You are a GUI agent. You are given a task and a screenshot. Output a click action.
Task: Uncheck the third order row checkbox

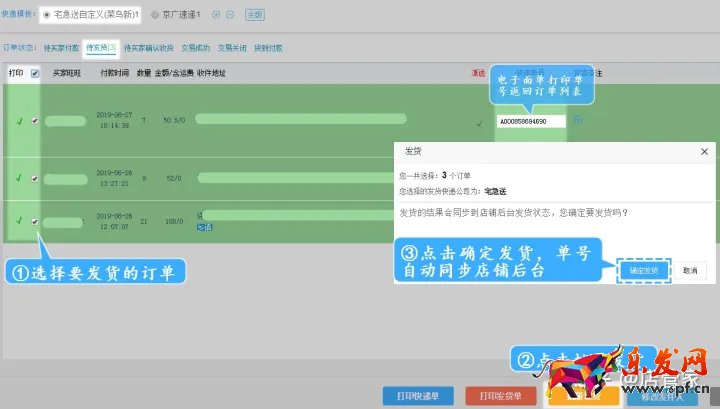(x=36, y=222)
